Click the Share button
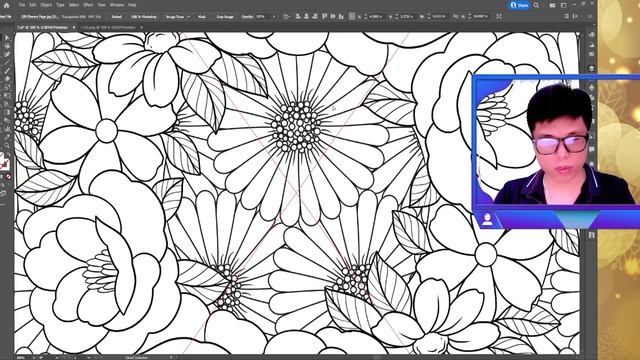Viewport: 640px width, 360px height. point(520,5)
